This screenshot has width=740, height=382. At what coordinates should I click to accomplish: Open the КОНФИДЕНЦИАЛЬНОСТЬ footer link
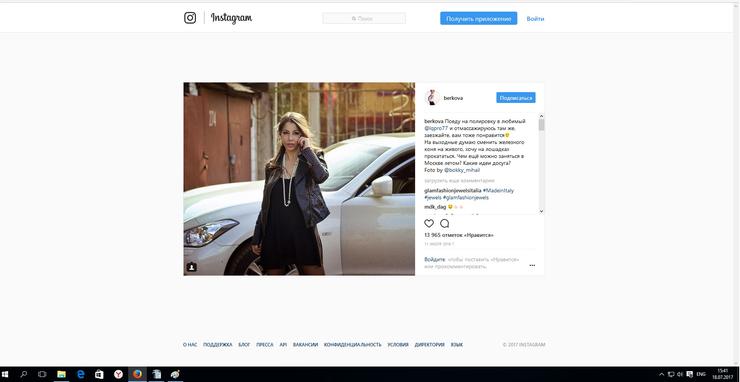353,345
